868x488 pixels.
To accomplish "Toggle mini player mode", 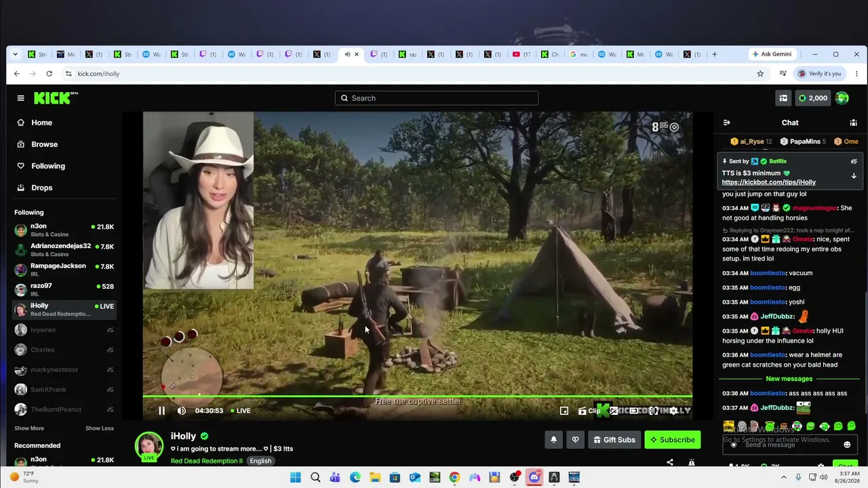I will (x=564, y=411).
